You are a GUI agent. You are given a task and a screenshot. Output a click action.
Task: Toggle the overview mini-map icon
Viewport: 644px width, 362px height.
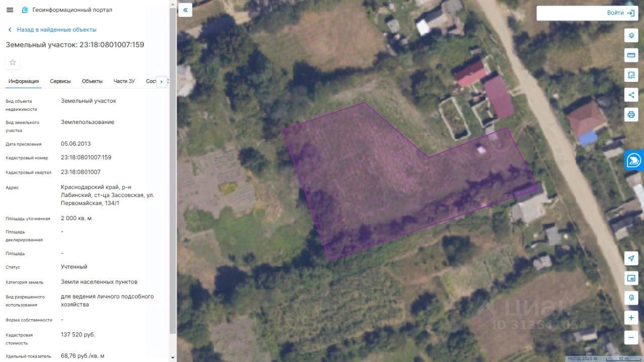click(x=631, y=278)
